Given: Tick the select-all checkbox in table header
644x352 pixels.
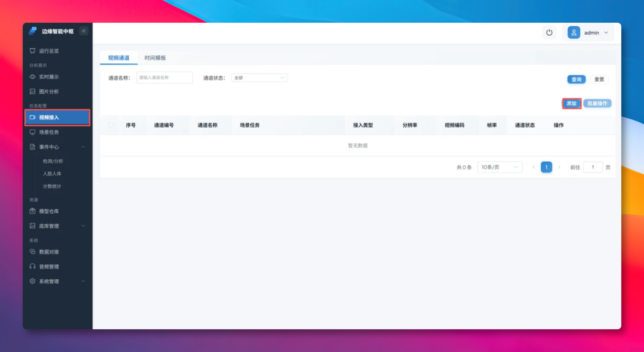Looking at the screenshot, I should [111, 125].
